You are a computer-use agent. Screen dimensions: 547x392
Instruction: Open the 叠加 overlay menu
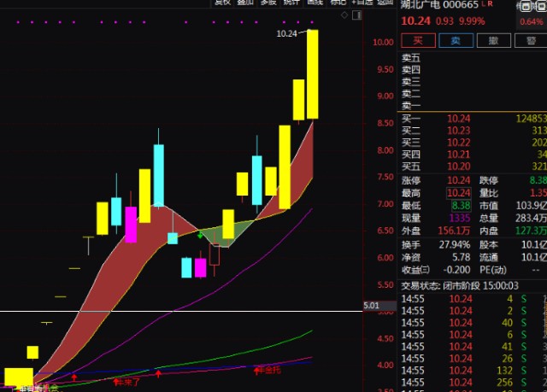(245, 3)
